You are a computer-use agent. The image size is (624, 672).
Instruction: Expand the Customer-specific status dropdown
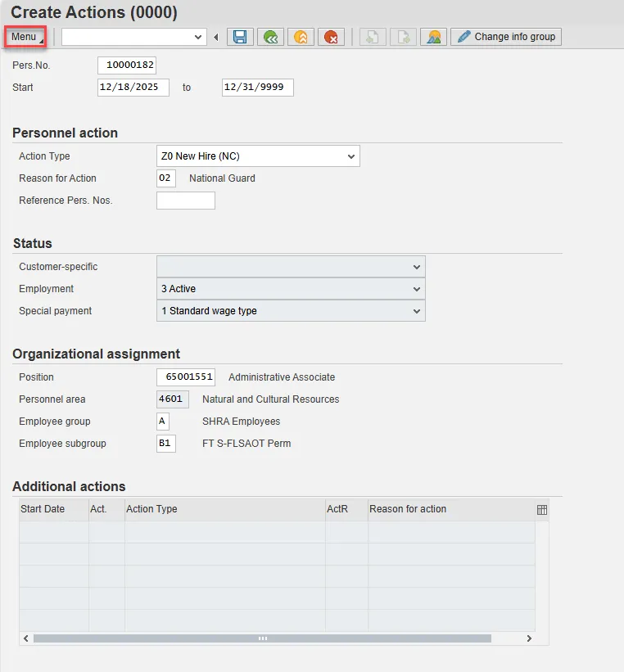pyautogui.click(x=417, y=267)
